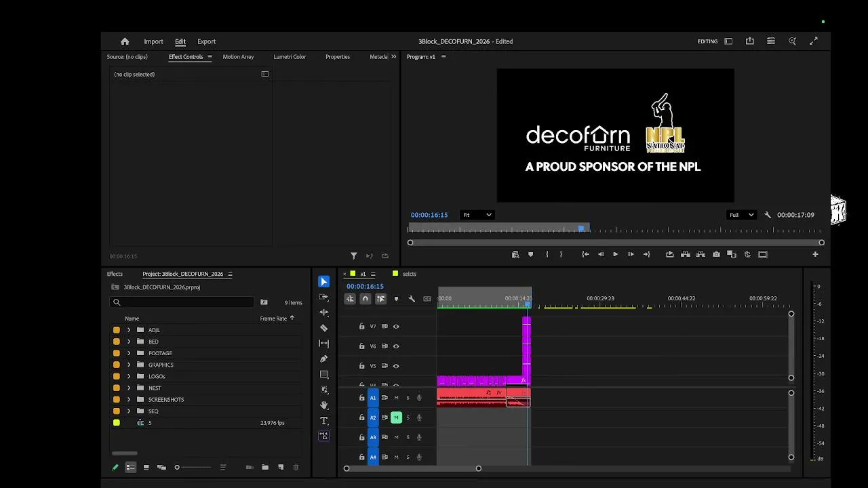Open the Import tab
Viewport: 868px width, 488px height.
click(153, 41)
